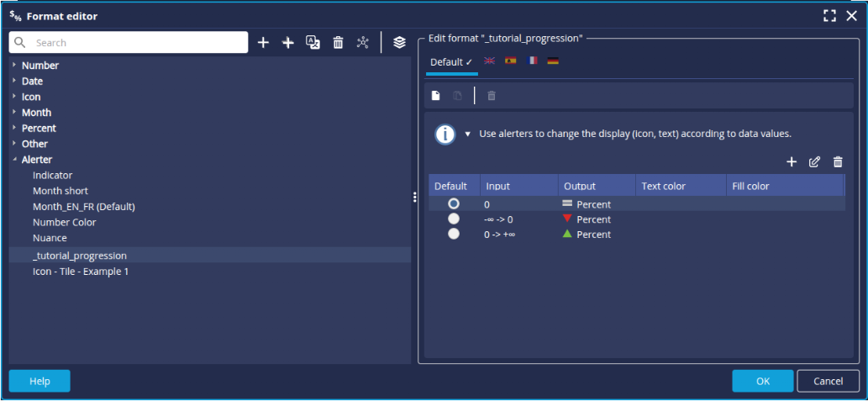This screenshot has width=868, height=401.
Task: Expand the Number format category
Action: (x=14, y=66)
